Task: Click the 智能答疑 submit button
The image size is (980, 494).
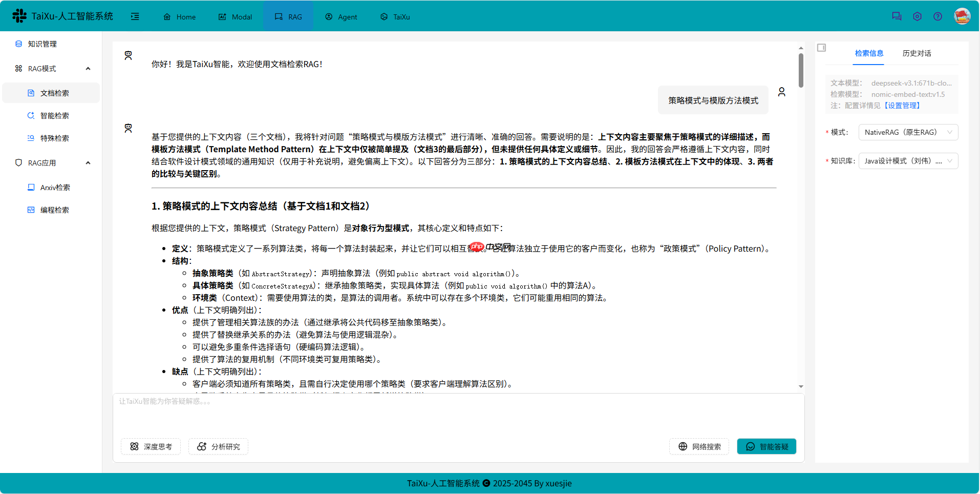Action: [x=766, y=446]
